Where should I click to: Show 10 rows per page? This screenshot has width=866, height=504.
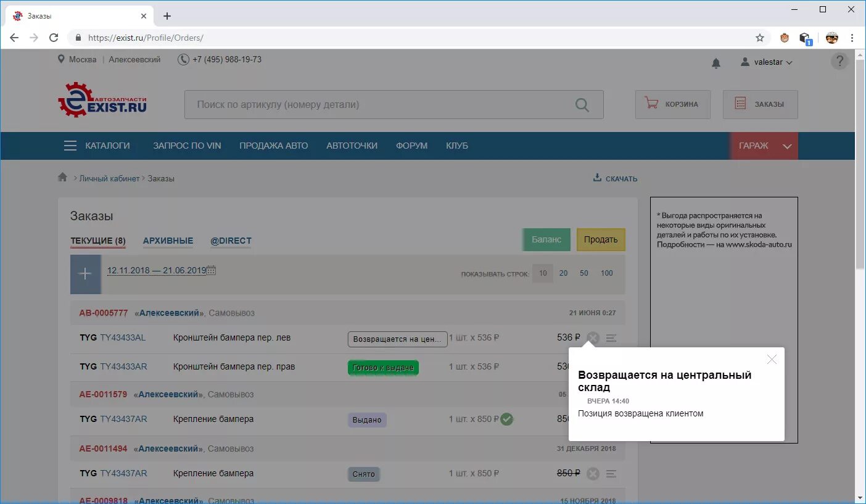coord(543,273)
